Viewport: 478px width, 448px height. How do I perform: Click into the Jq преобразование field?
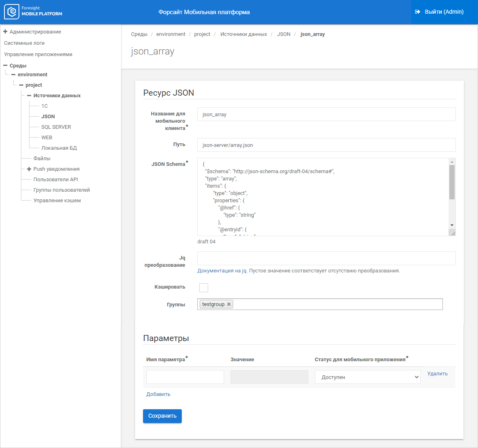tap(326, 258)
